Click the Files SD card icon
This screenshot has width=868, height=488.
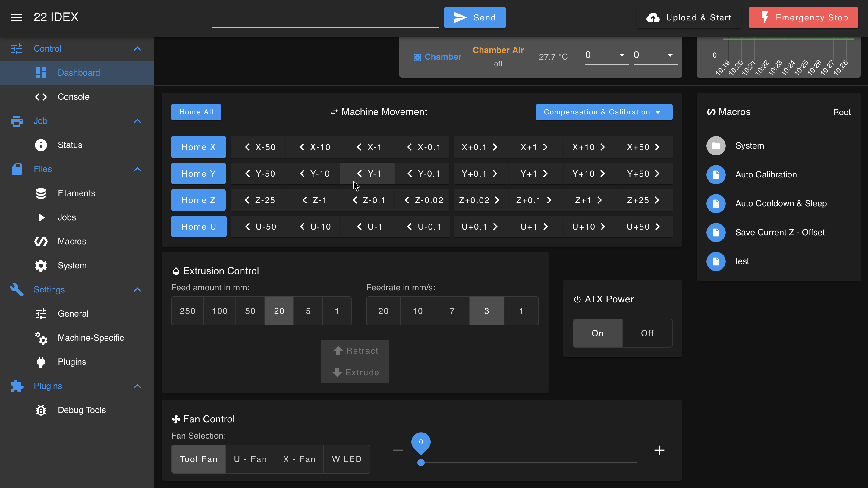click(17, 169)
